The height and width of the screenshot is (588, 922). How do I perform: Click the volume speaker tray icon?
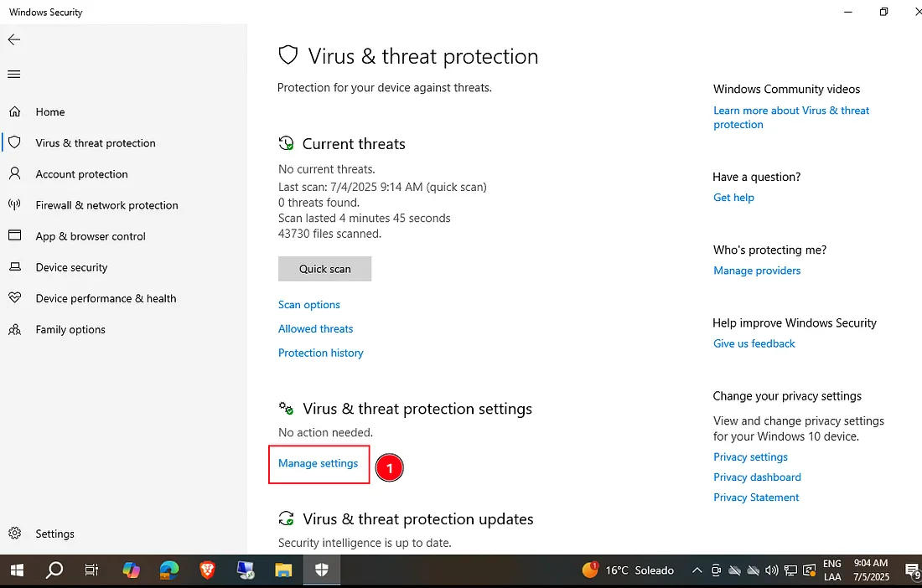pyautogui.click(x=771, y=570)
